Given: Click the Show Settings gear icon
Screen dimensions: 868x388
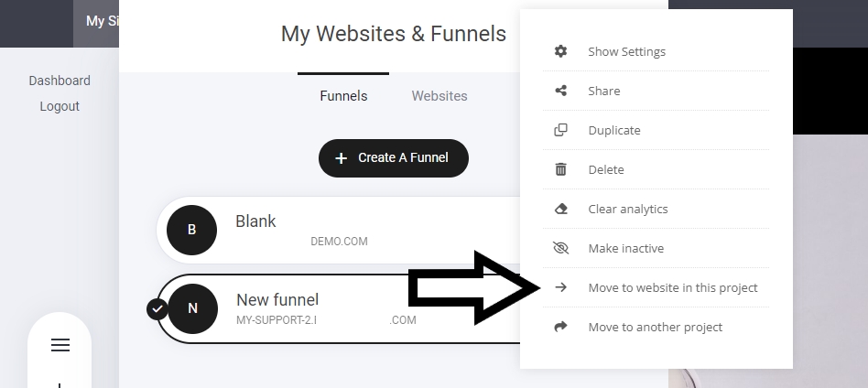Looking at the screenshot, I should (561, 51).
